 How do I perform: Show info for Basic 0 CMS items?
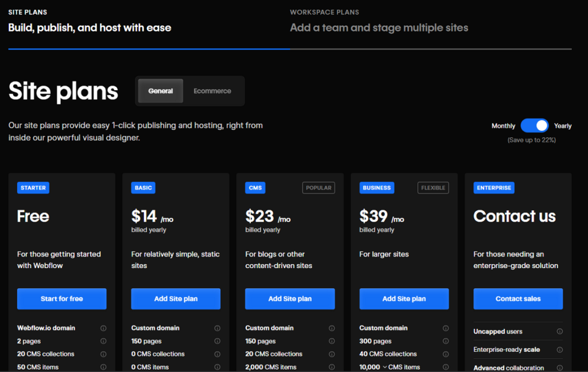(x=217, y=367)
